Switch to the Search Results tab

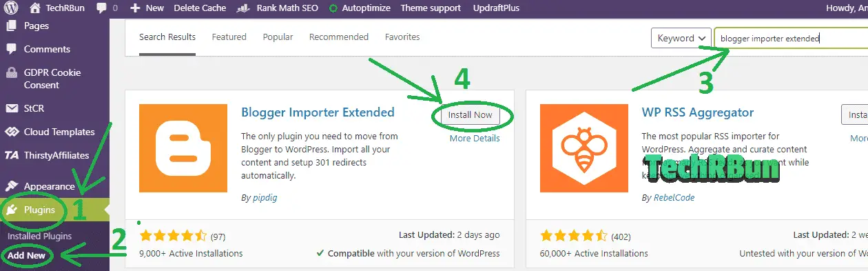(167, 37)
